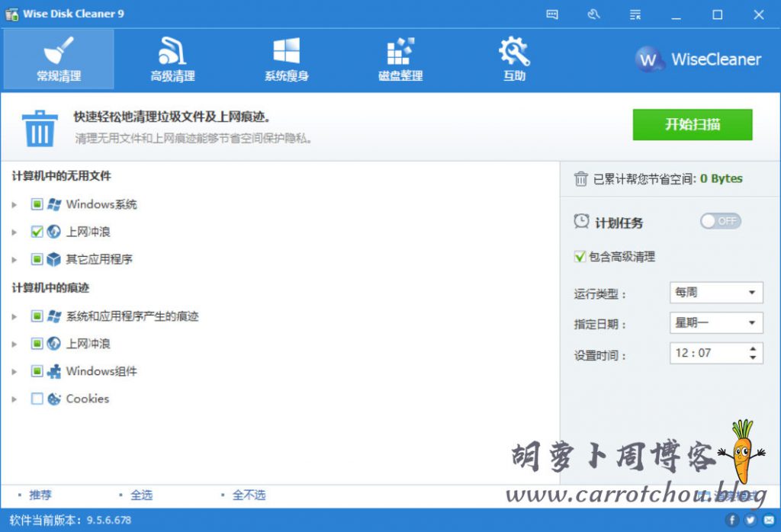Toggle the 计划任务 OFF switch

coord(720,221)
